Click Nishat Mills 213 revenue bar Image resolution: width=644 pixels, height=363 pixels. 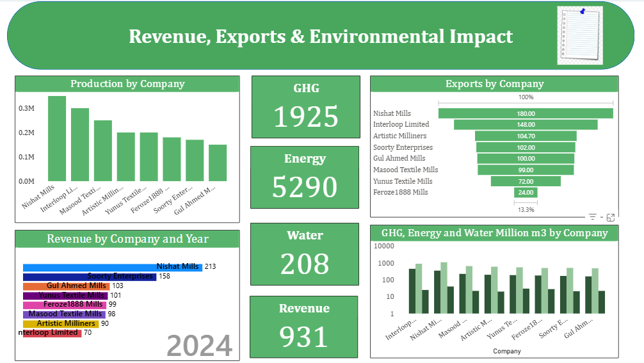pyautogui.click(x=112, y=267)
